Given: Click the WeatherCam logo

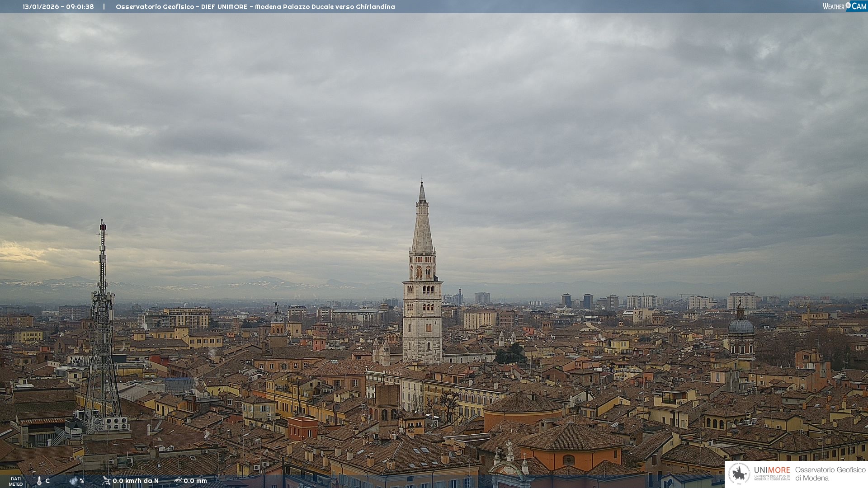Looking at the screenshot, I should 844,6.
